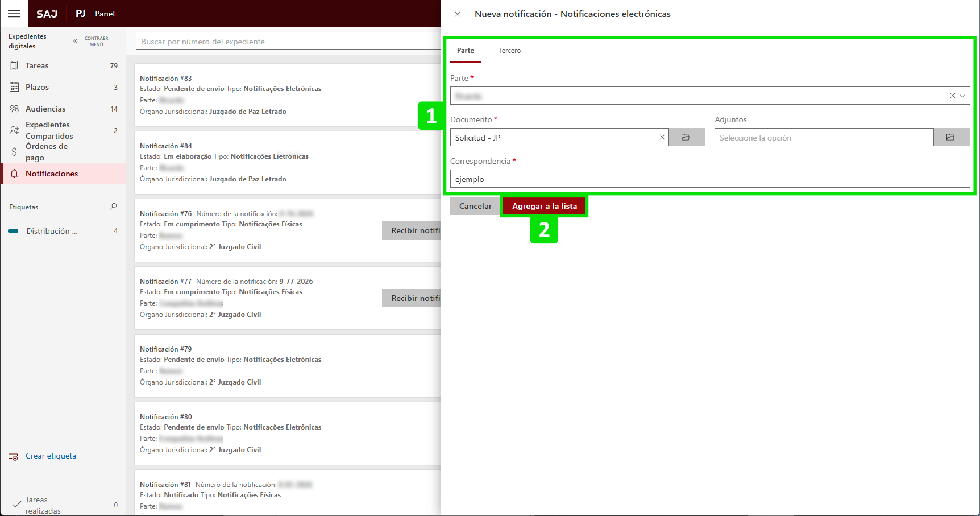Select the Parte tab
Viewport: 980px width, 516px height.
pos(465,51)
